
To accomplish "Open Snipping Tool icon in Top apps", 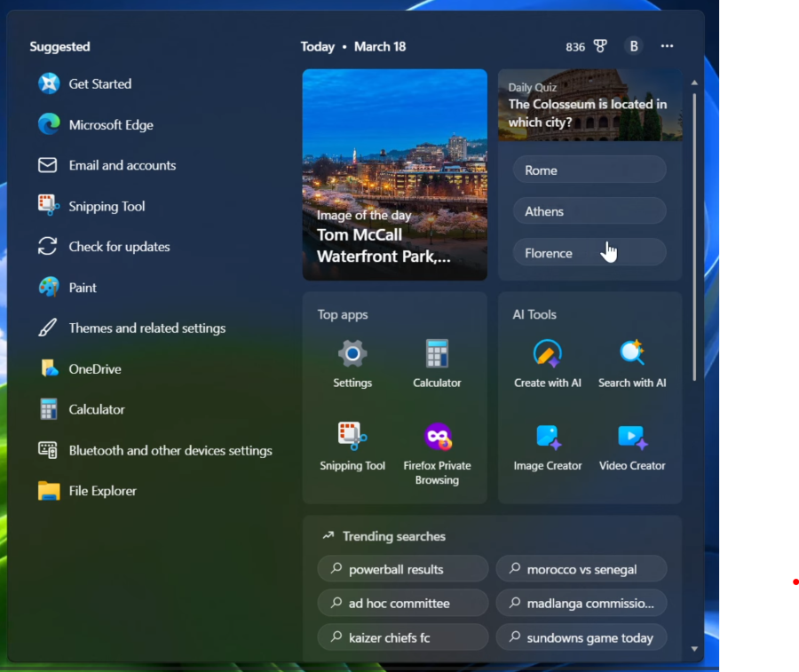I will click(x=352, y=436).
